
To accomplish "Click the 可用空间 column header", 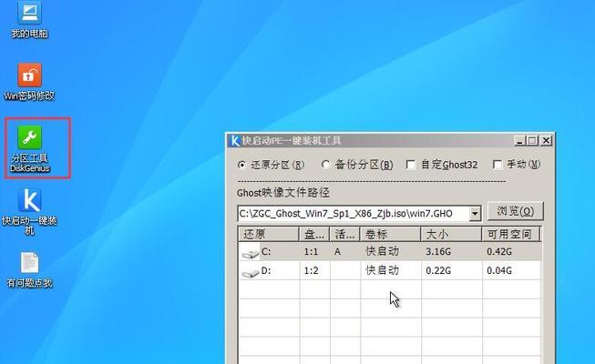I will tap(511, 235).
